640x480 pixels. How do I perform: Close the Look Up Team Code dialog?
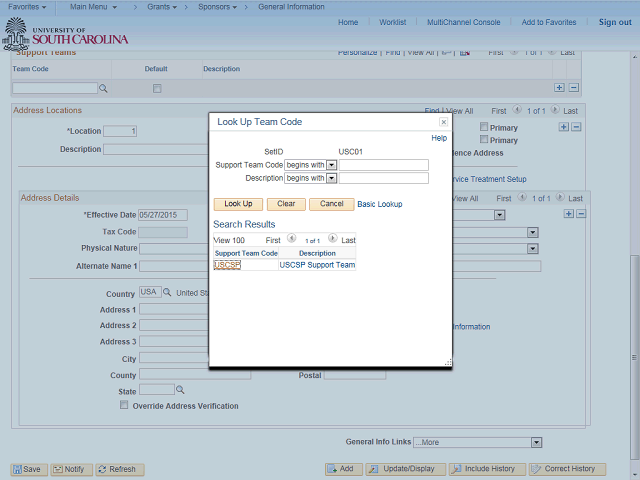443,122
